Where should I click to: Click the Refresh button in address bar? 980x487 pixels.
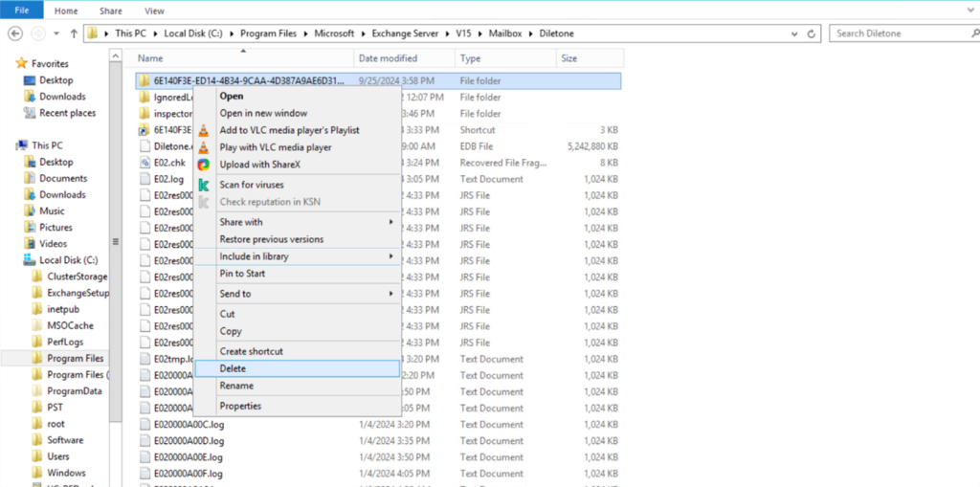(x=812, y=33)
